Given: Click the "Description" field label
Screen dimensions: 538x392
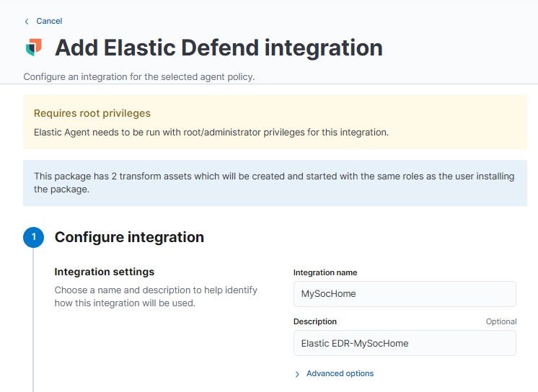Looking at the screenshot, I should click(315, 321).
